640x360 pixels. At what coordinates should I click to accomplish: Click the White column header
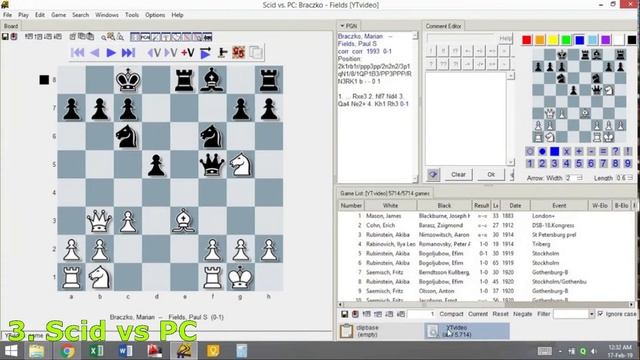click(390, 205)
